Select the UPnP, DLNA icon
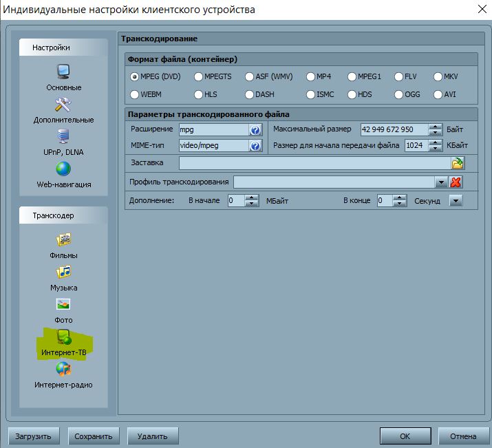492x448 pixels. tap(63, 136)
